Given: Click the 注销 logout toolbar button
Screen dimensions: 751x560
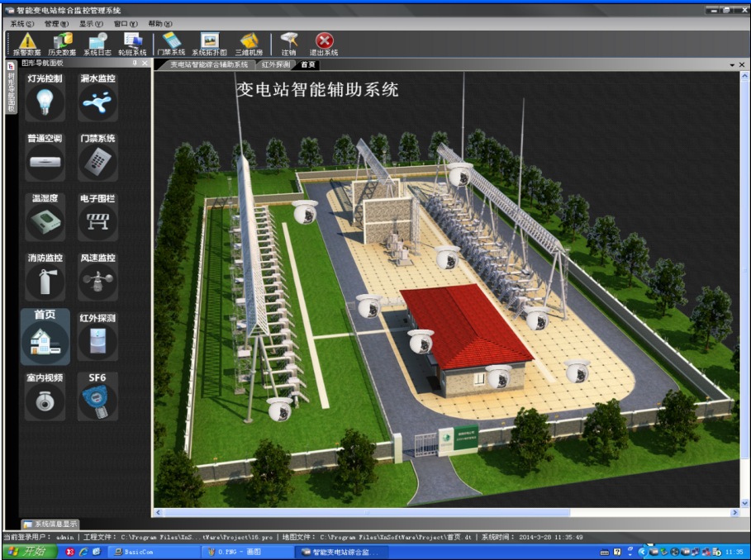Looking at the screenshot, I should pyautogui.click(x=288, y=43).
